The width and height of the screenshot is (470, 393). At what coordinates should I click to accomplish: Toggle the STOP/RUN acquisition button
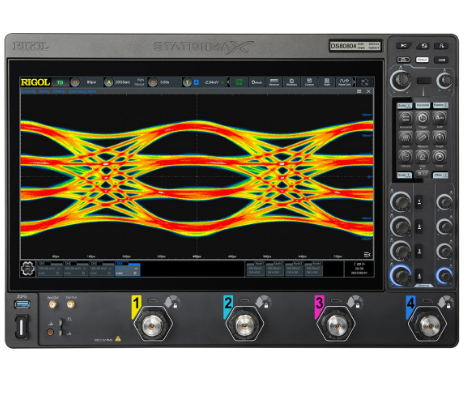click(239, 82)
